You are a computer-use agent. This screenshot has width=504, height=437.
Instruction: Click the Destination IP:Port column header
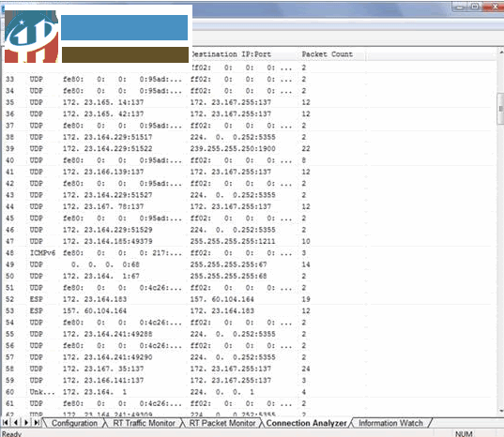pyautogui.click(x=231, y=54)
